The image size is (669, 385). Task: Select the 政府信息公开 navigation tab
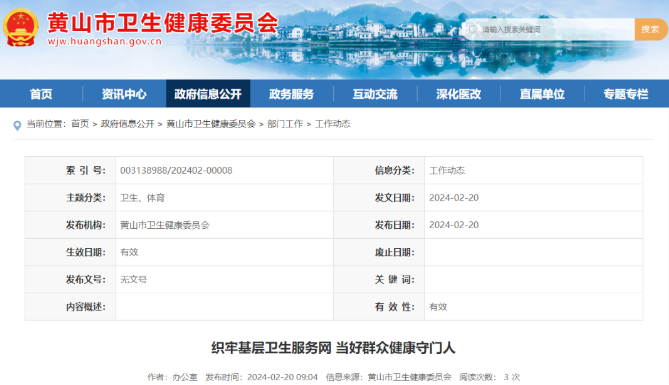coord(208,94)
